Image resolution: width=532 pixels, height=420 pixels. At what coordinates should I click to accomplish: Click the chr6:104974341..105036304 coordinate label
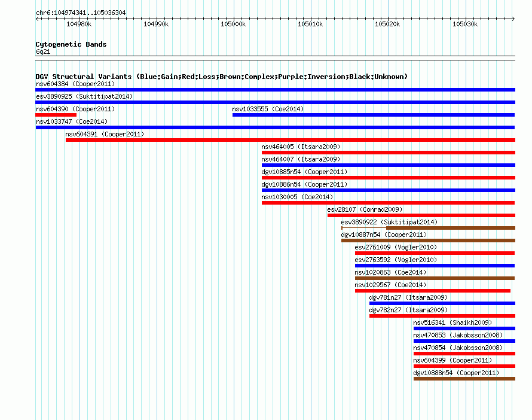coord(81,13)
